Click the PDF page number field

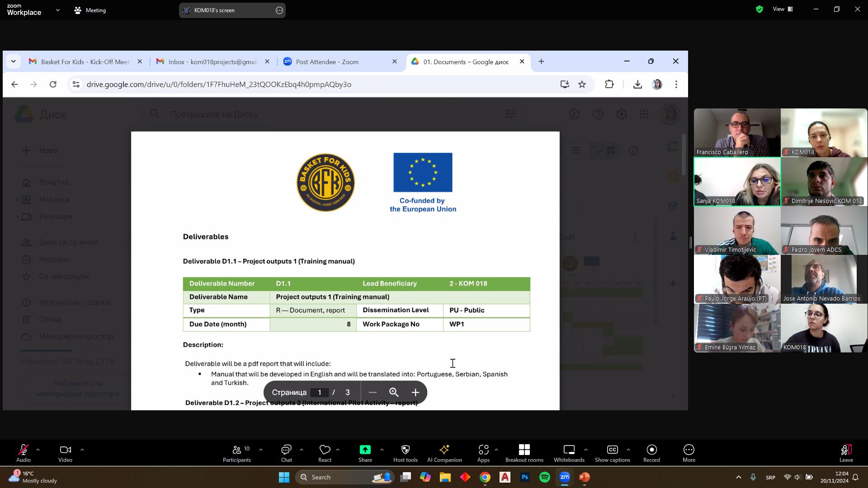click(x=320, y=393)
